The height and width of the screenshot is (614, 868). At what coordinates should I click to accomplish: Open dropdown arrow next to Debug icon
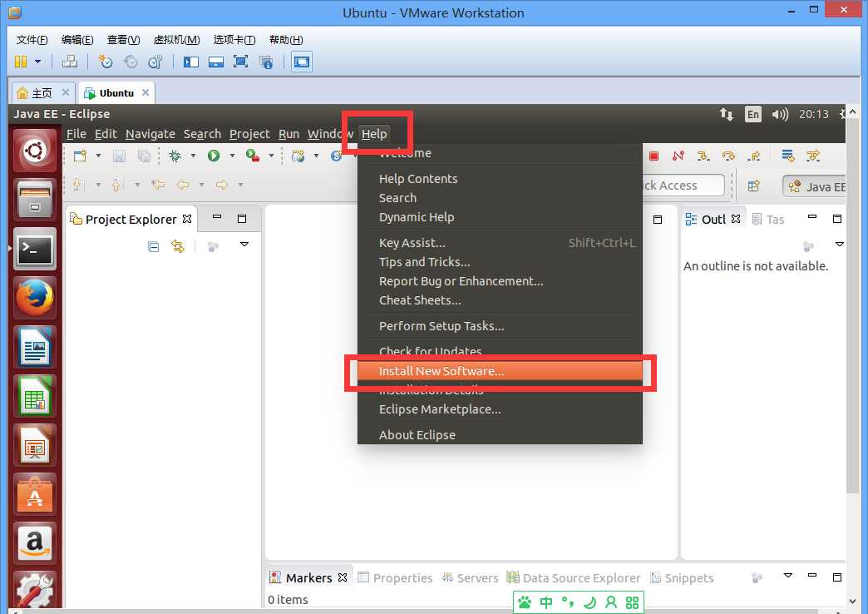(x=193, y=156)
